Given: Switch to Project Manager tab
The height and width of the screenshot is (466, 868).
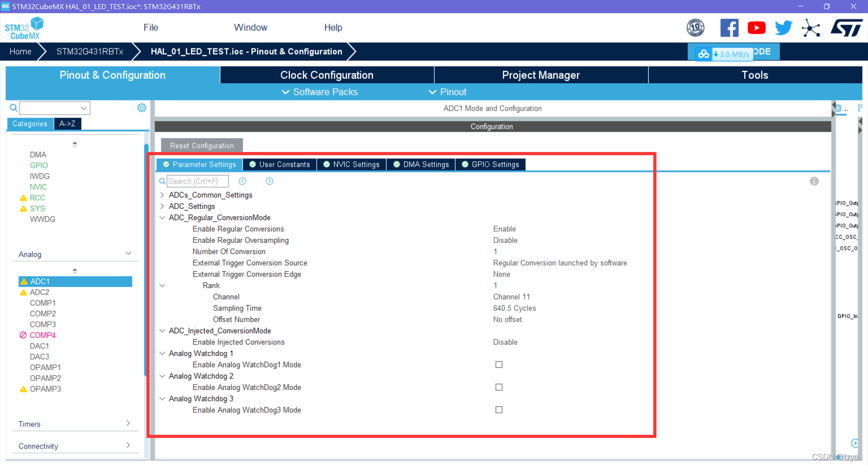Looking at the screenshot, I should [541, 75].
